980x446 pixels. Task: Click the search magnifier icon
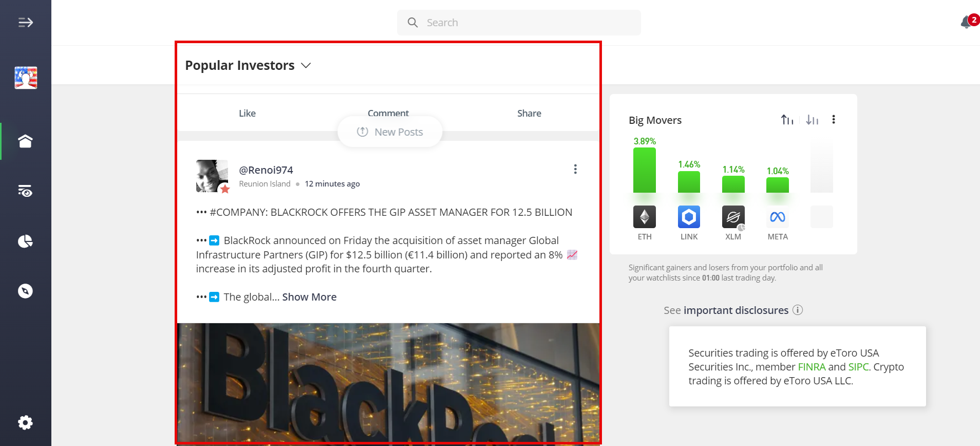click(412, 23)
